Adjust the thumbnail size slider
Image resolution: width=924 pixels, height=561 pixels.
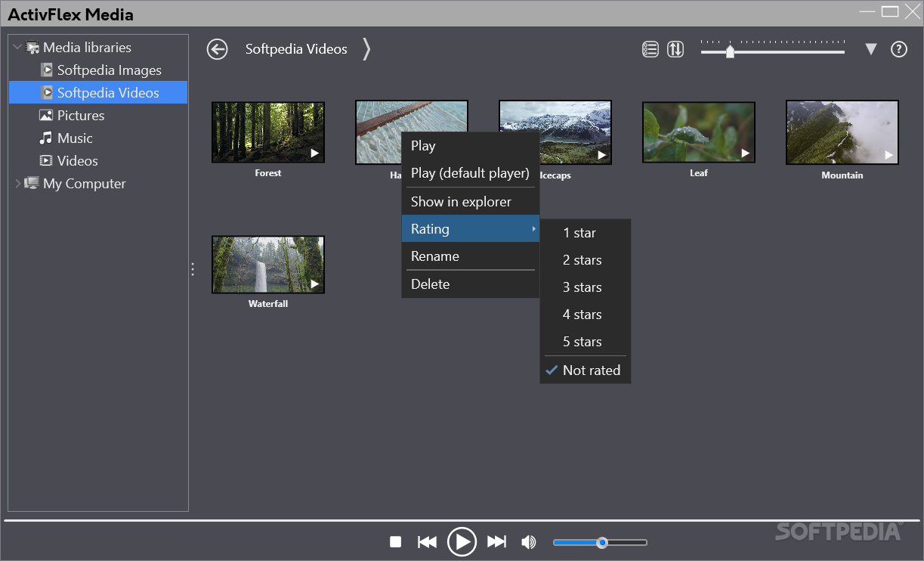pyautogui.click(x=772, y=49)
